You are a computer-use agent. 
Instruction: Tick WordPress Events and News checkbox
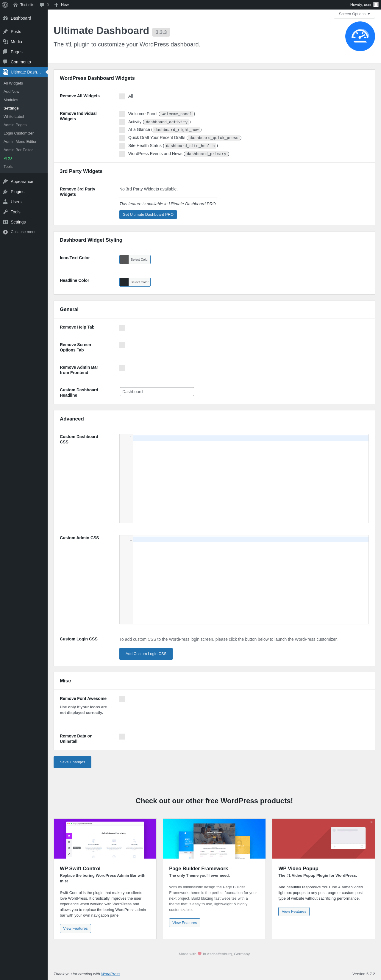coord(122,154)
